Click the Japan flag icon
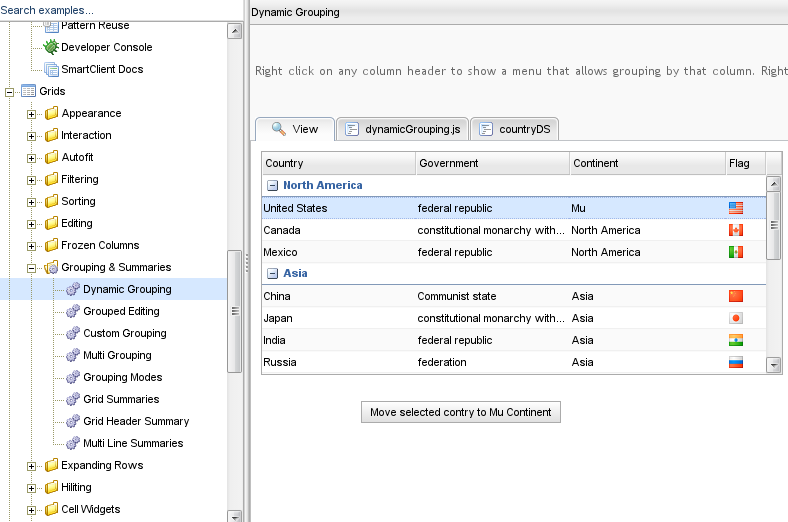This screenshot has height=522, width=788. click(736, 318)
